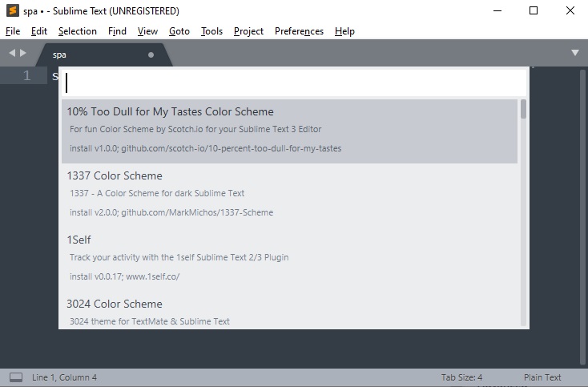588x387 pixels.
Task: Click Line 1, Column 4 in status bar
Action: click(x=64, y=377)
